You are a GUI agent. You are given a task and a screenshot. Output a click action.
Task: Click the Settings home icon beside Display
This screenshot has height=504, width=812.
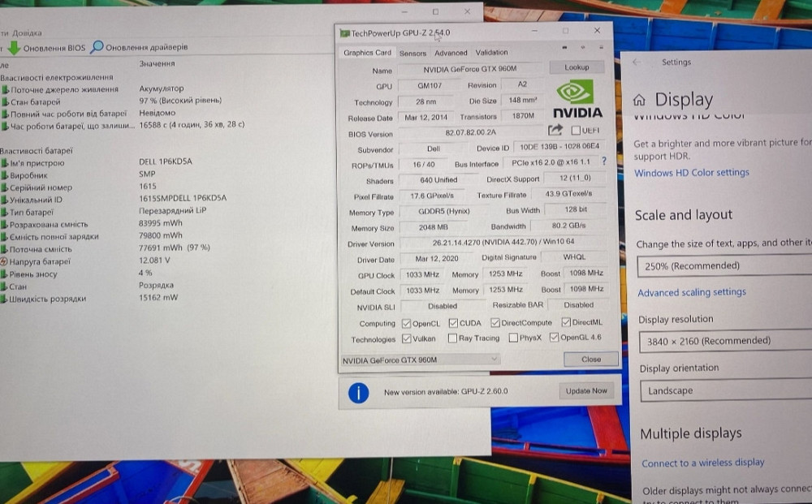tap(640, 101)
